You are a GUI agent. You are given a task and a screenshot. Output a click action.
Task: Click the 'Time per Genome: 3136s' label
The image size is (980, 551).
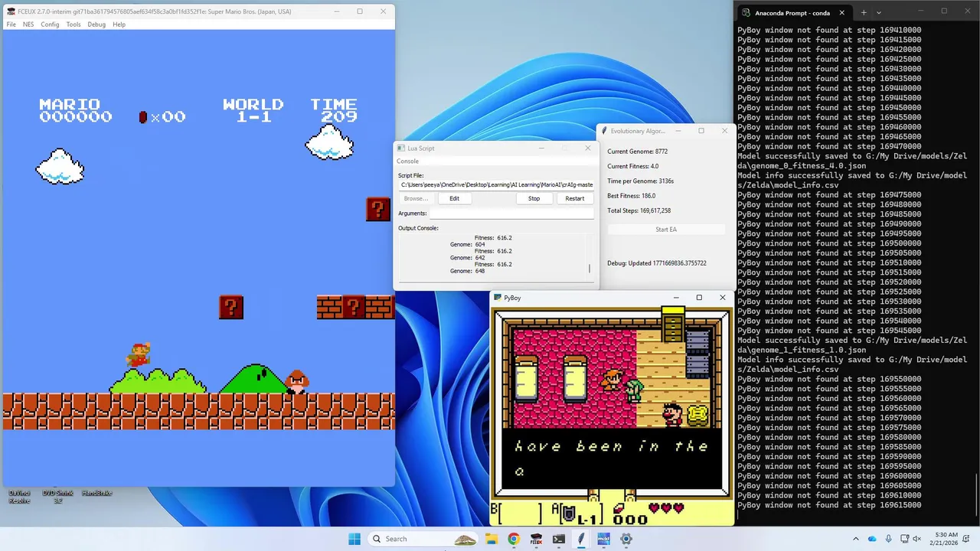640,181
